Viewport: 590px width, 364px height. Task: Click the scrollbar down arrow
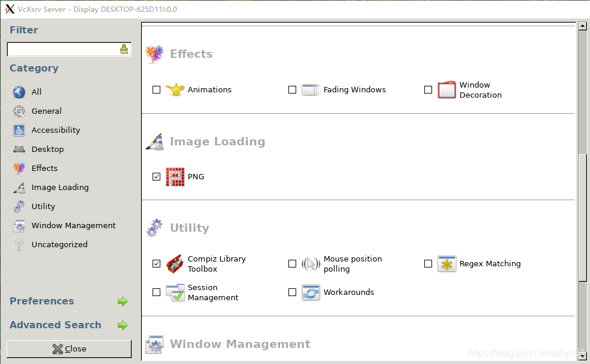(582, 356)
